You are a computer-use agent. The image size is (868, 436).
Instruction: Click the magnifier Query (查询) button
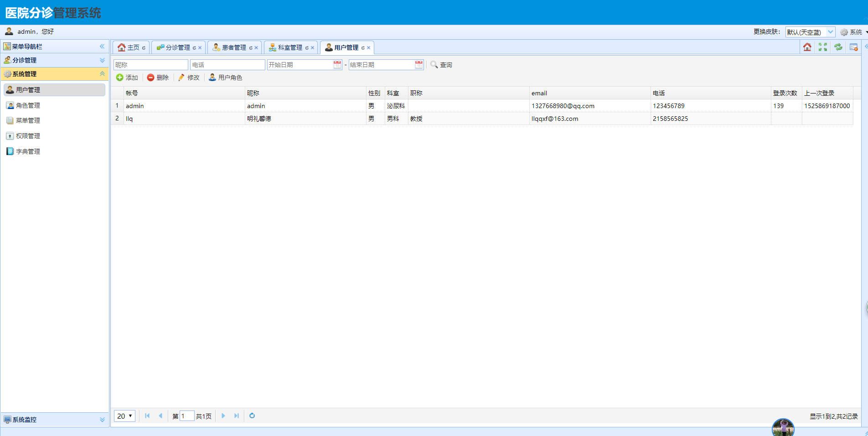(x=441, y=65)
